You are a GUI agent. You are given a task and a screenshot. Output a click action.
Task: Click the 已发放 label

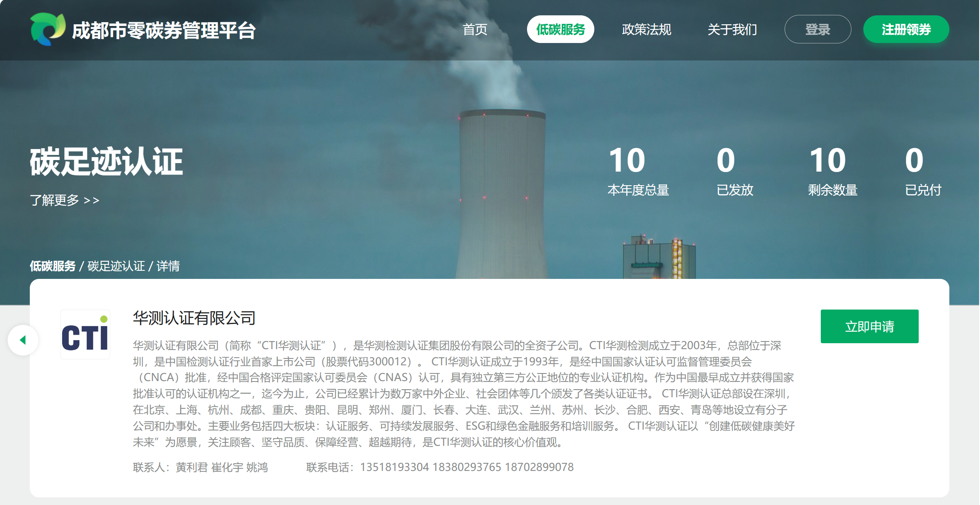[x=735, y=190]
